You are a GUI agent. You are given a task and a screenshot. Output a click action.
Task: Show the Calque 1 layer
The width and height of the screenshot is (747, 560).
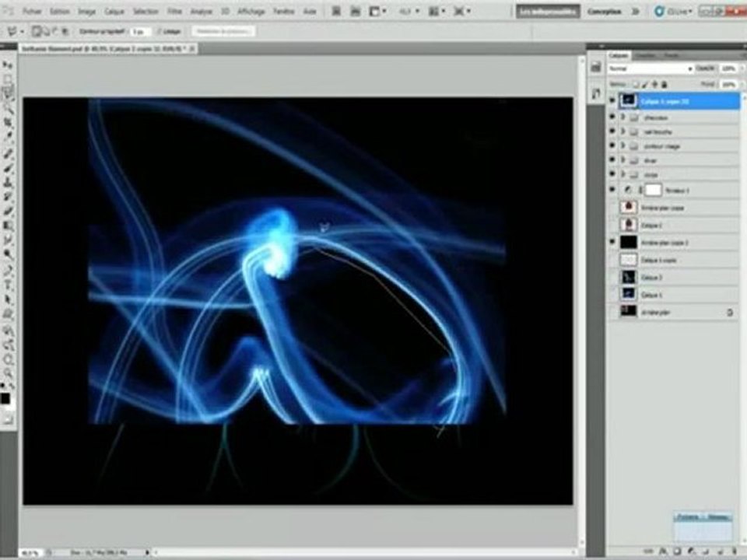pos(612,294)
